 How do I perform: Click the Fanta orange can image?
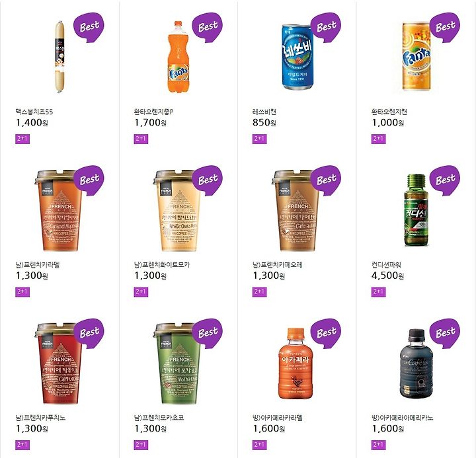[x=416, y=57]
